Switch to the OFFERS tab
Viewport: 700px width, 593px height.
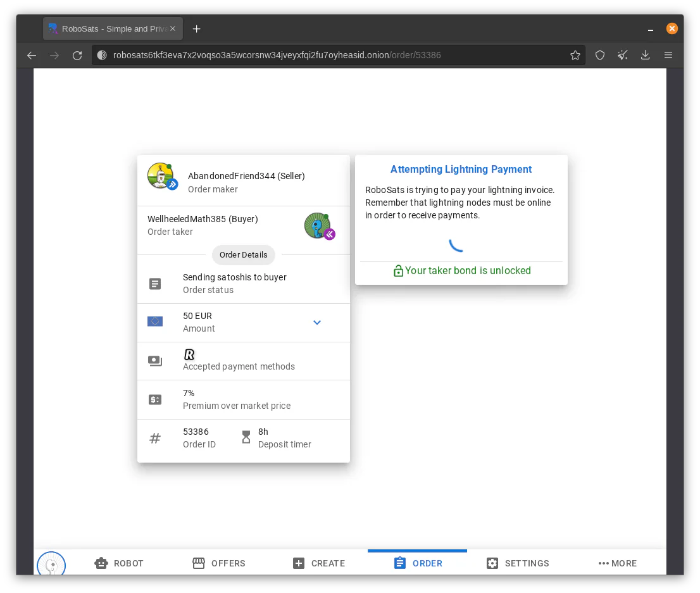pyautogui.click(x=219, y=563)
